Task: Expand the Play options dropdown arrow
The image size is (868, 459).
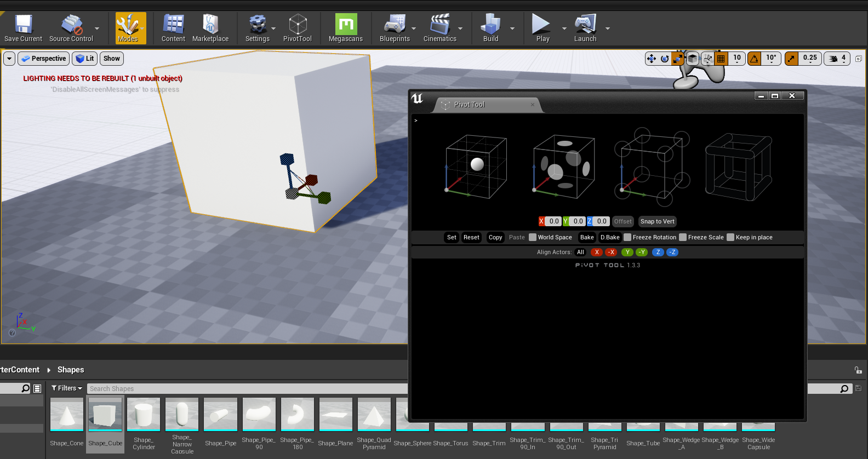Action: (564, 28)
